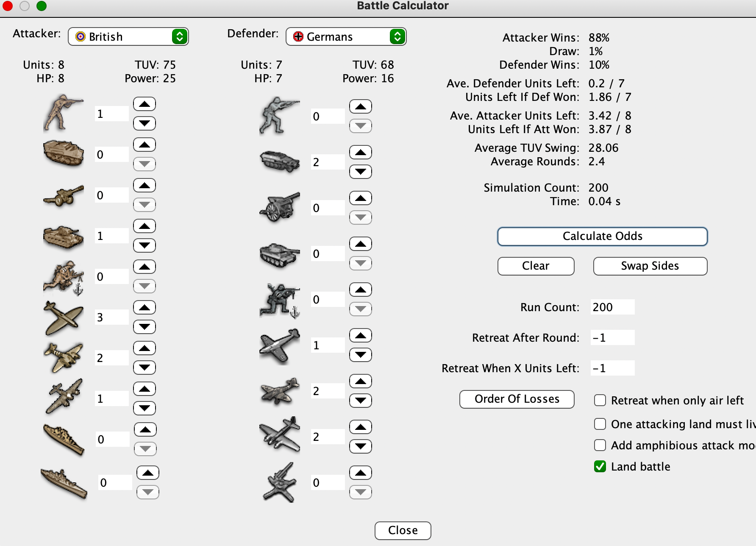
Task: Click the Swap Sides button
Action: [650, 266]
